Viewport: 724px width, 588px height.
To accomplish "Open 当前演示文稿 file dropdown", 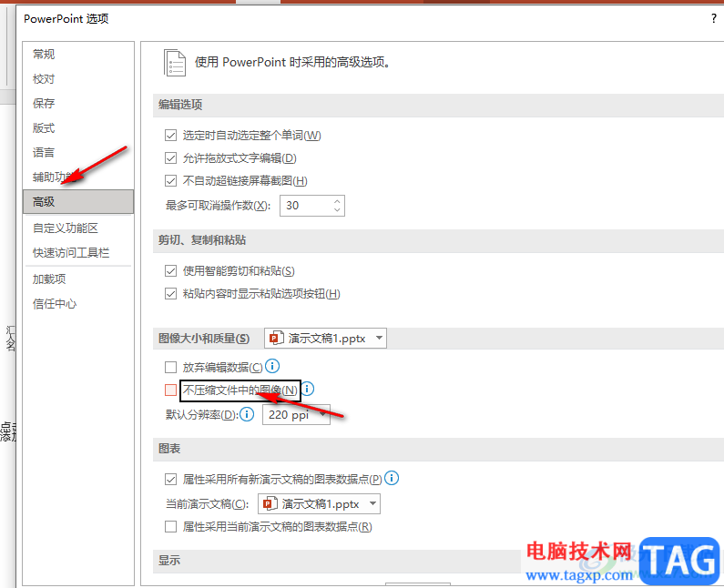I will pos(319,504).
